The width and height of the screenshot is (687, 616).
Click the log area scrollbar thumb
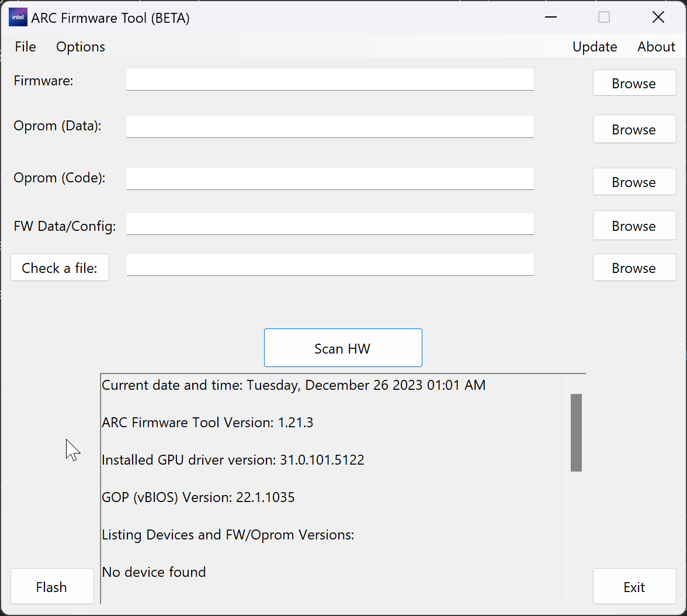[575, 432]
